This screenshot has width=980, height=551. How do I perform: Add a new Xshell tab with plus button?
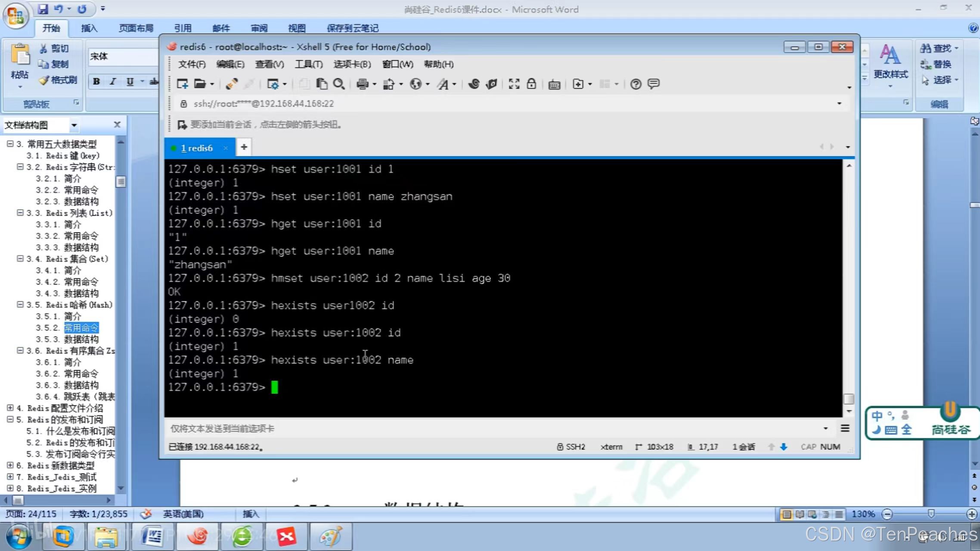(244, 147)
